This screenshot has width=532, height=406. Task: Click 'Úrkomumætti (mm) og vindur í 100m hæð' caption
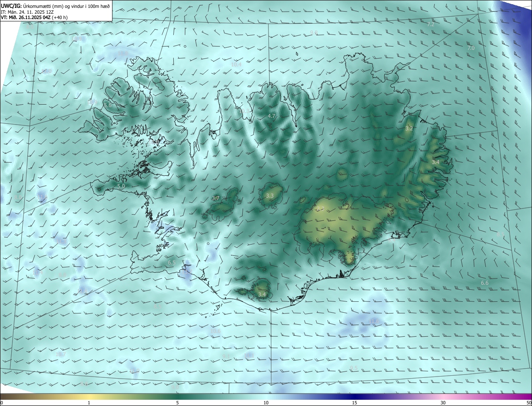pyautogui.click(x=66, y=6)
